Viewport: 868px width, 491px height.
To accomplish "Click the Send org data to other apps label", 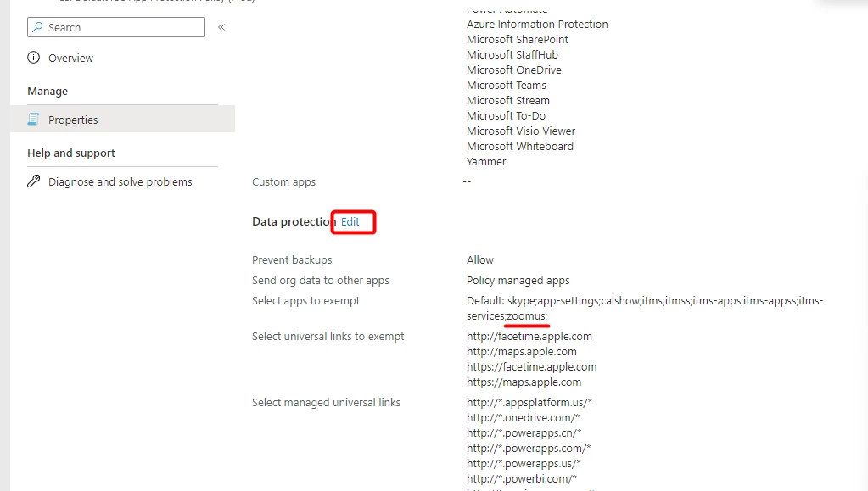I will click(321, 280).
